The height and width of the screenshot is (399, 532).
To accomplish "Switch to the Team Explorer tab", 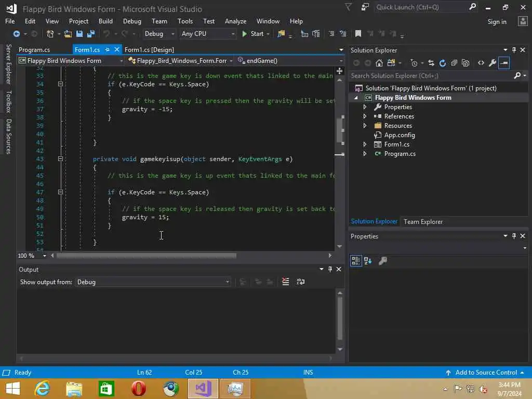I will 423,221.
